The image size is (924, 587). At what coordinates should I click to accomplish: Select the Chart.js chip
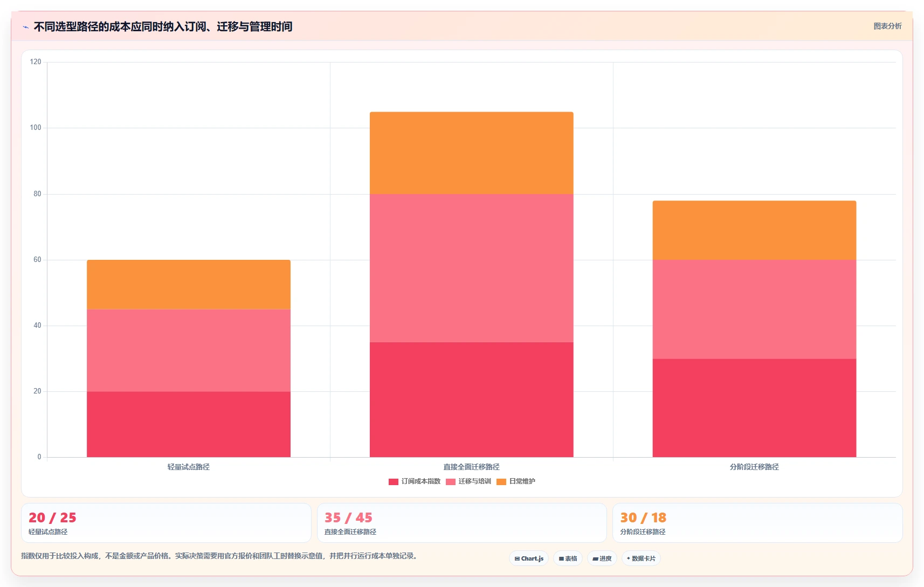point(529,558)
